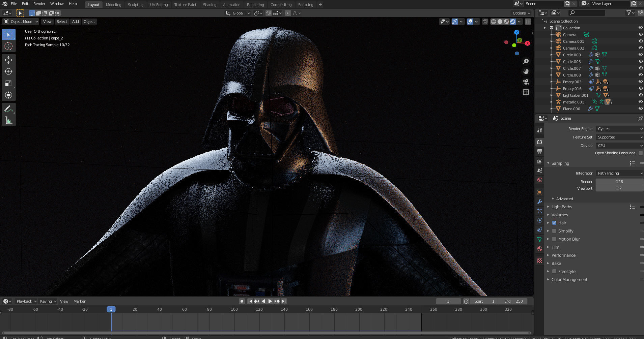Open the Render menu

[x=39, y=4]
